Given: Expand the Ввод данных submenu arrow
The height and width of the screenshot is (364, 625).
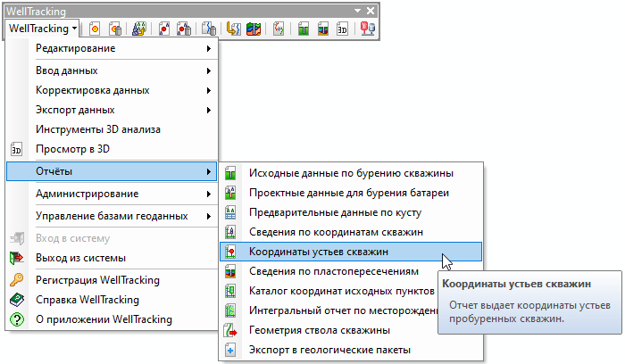Looking at the screenshot, I should click(208, 70).
